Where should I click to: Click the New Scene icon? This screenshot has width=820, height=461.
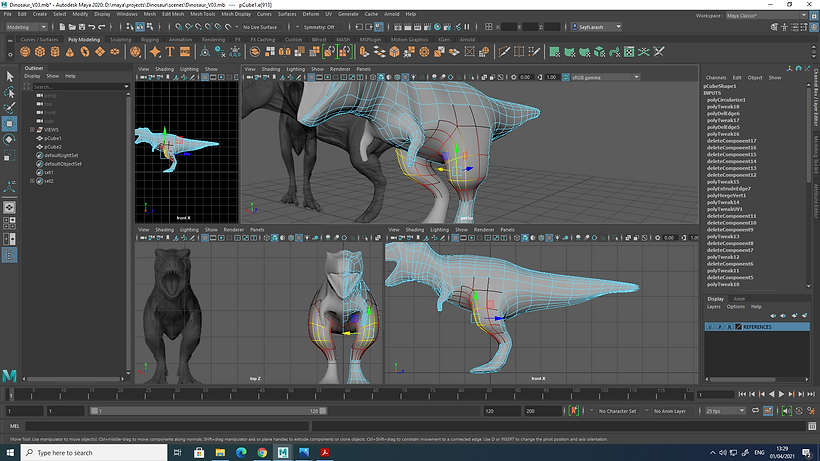(62, 27)
